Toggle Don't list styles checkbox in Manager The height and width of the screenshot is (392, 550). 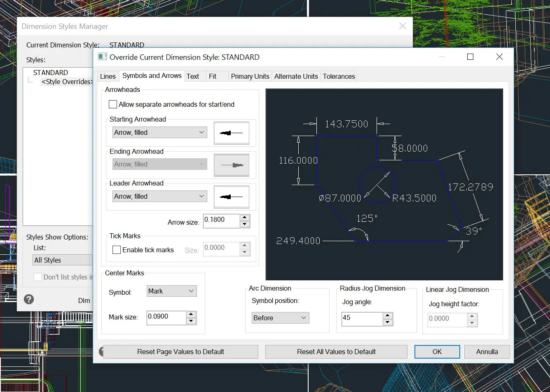(x=37, y=277)
